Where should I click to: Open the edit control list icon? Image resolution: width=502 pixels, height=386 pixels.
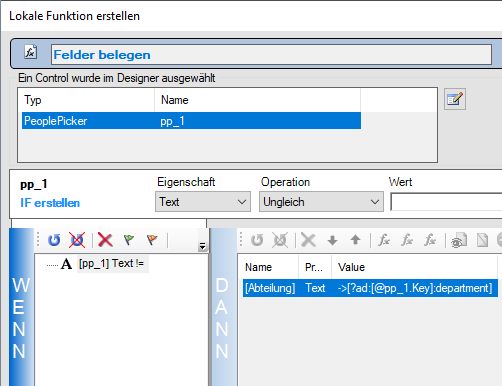pyautogui.click(x=455, y=99)
